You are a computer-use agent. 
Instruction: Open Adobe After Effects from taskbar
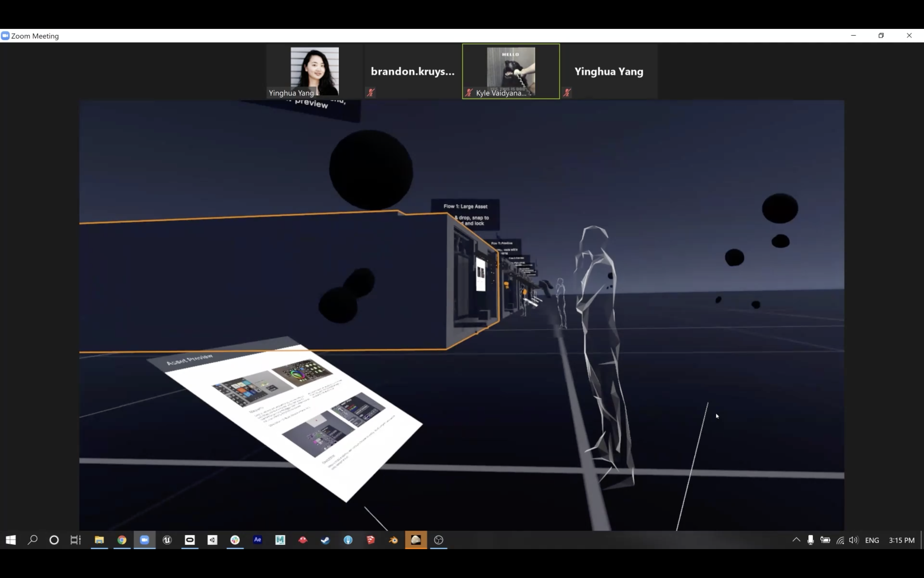258,540
